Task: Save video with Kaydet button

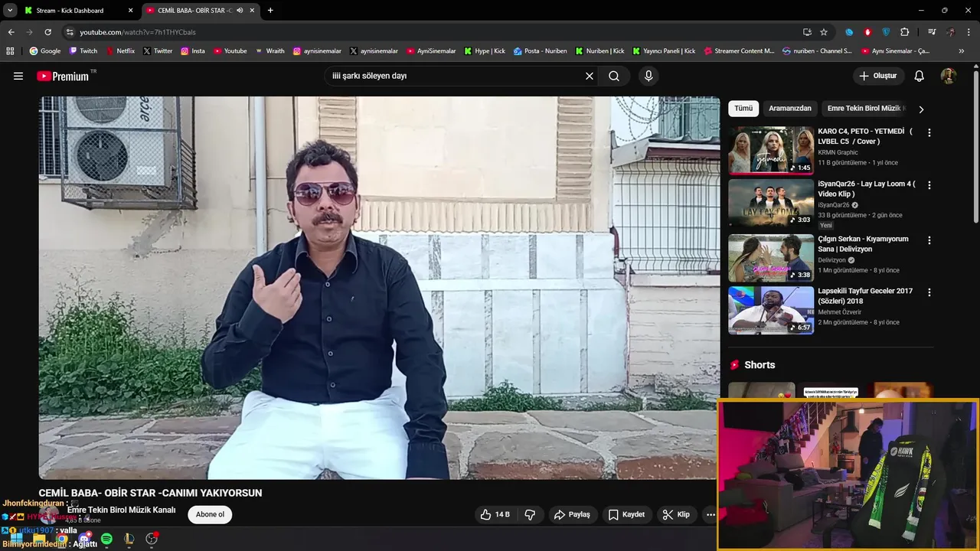Action: coord(626,514)
